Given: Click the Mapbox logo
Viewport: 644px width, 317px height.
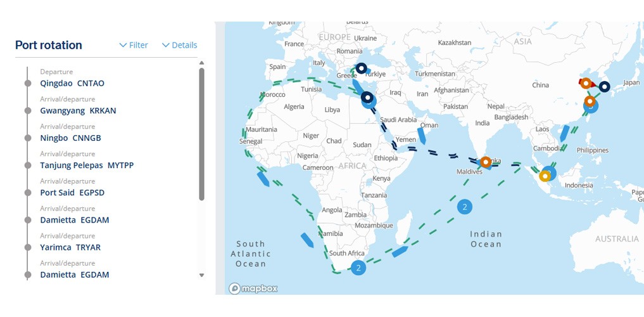Looking at the screenshot, I should 253,288.
